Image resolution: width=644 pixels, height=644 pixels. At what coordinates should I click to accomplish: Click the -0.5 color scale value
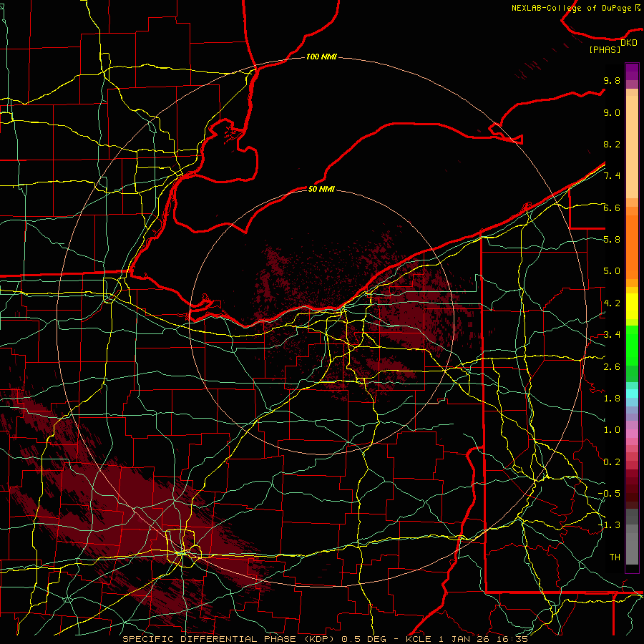[609, 494]
